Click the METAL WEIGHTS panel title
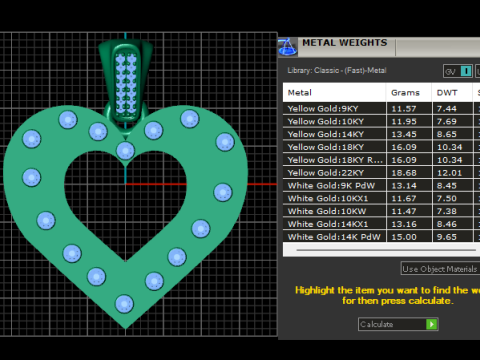 click(x=345, y=43)
